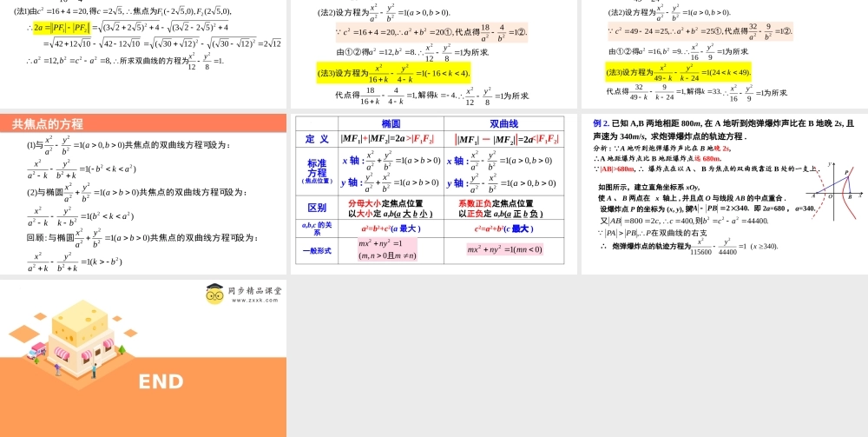The width and height of the screenshot is (868, 437).
Task: Open the 共焦点的方程 slide thumbnail
Action: 143,195
